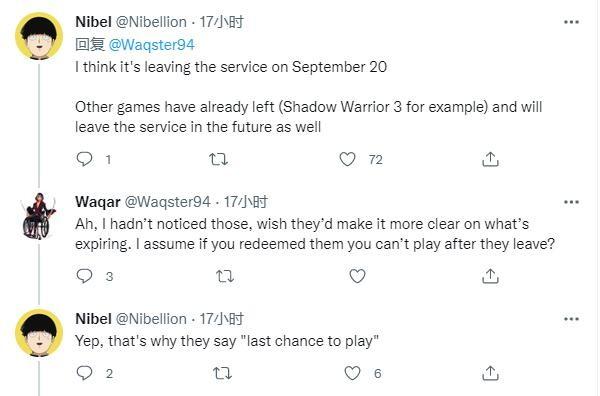Viewport: 600px width, 396px height.
Task: Open Waqar's wheelchair avatar profile
Action: coord(39,216)
